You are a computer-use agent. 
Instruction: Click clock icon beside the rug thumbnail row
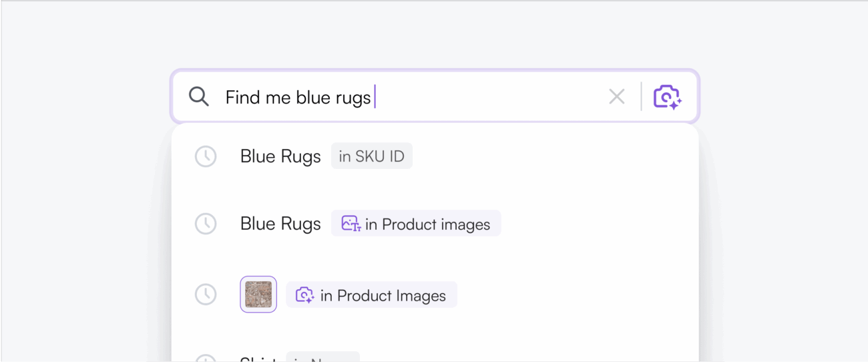click(x=206, y=295)
